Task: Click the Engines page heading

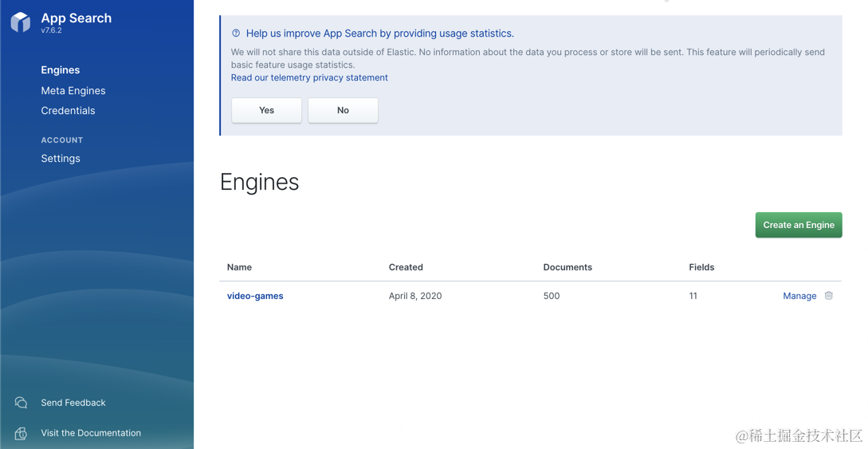Action: tap(260, 182)
